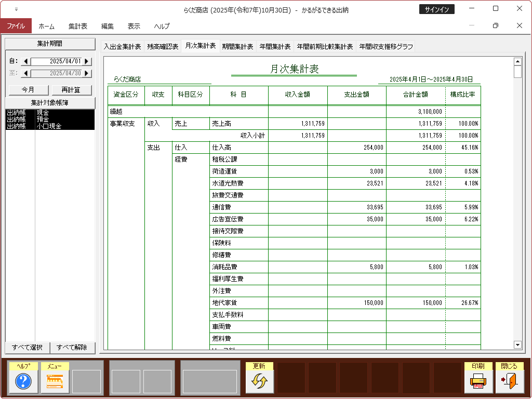Decrease the start date with left arrow
This screenshot has width=532, height=399.
pyautogui.click(x=26, y=61)
